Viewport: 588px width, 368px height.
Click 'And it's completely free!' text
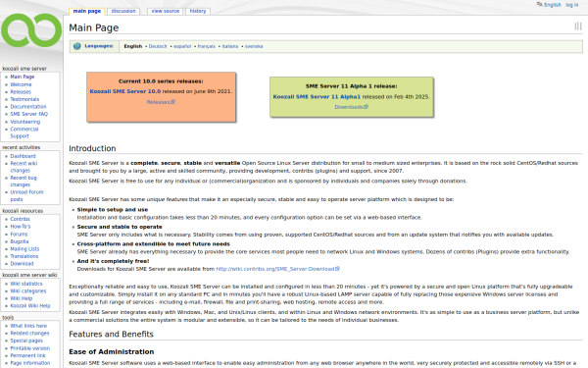[x=114, y=261]
